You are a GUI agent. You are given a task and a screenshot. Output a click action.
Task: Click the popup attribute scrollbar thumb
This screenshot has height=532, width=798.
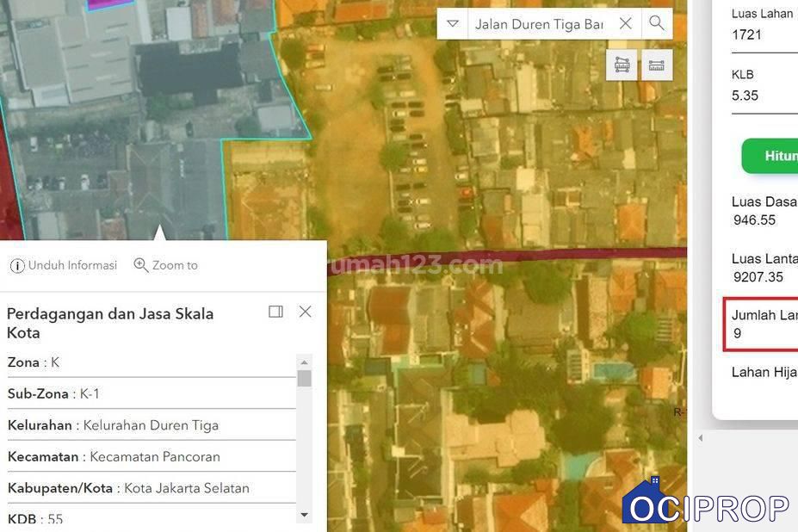304,379
